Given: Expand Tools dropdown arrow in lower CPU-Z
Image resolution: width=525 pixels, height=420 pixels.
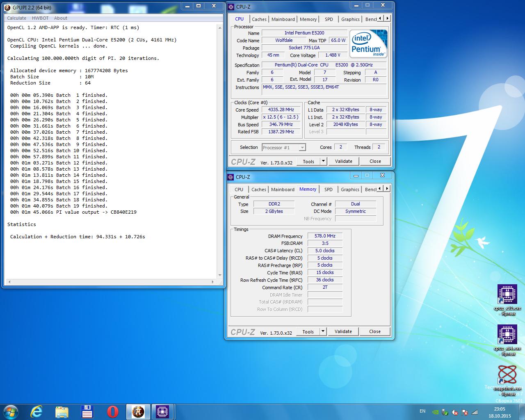Looking at the screenshot, I should click(x=323, y=331).
